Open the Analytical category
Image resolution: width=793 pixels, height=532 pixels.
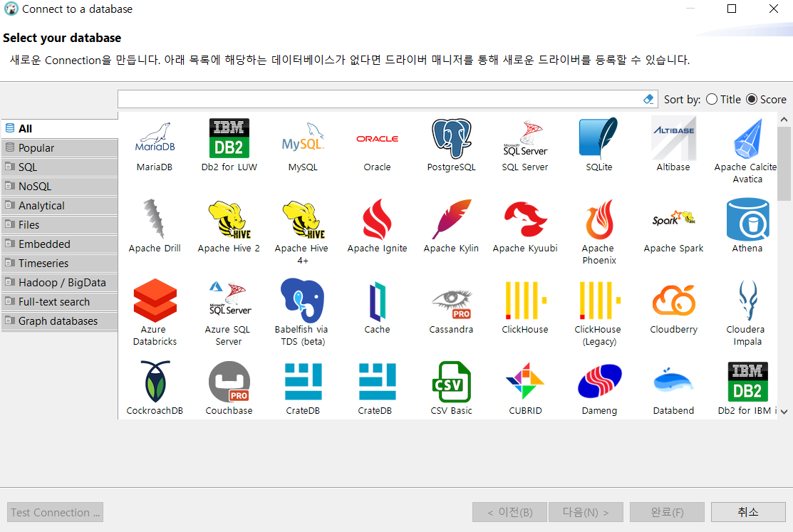pos(60,205)
